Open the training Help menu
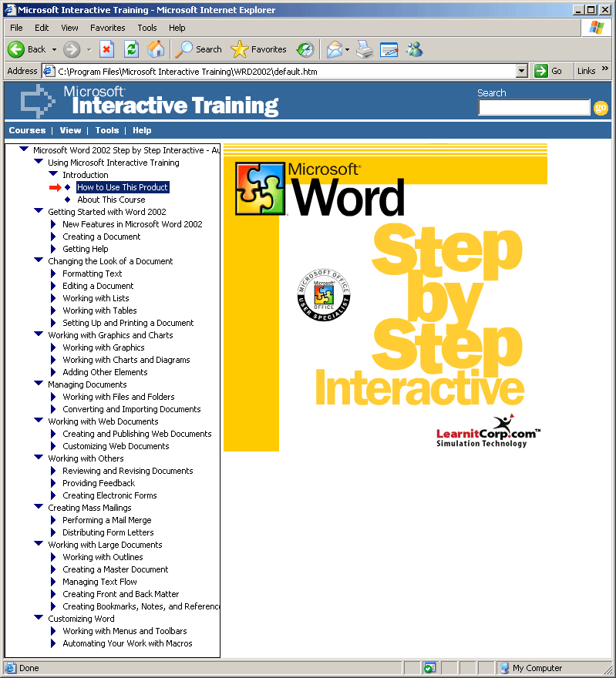The width and height of the screenshot is (616, 678). (x=142, y=130)
